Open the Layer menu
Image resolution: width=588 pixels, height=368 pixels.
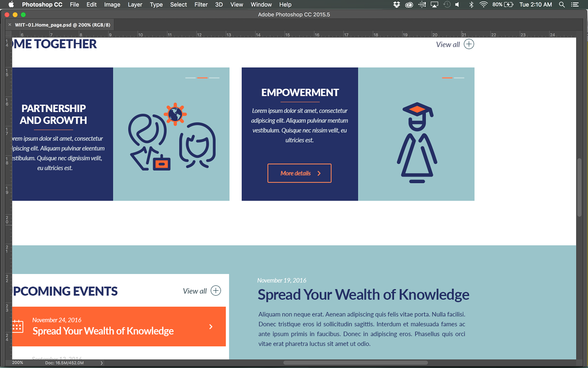click(x=135, y=5)
